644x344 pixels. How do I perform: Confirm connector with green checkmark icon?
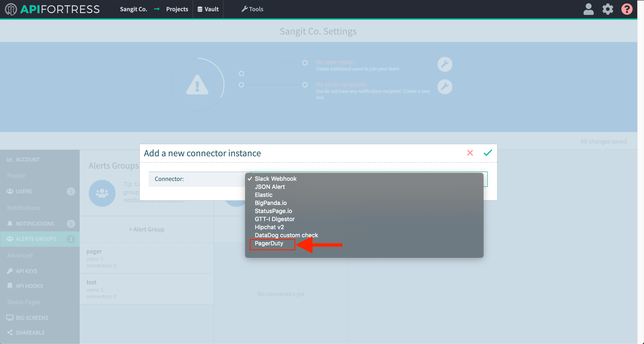click(487, 153)
